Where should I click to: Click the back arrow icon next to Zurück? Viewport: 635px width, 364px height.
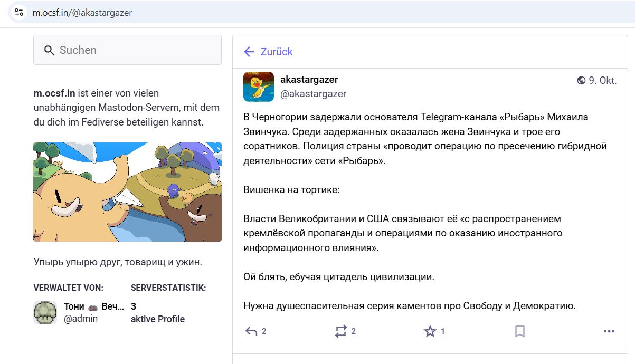tap(249, 52)
